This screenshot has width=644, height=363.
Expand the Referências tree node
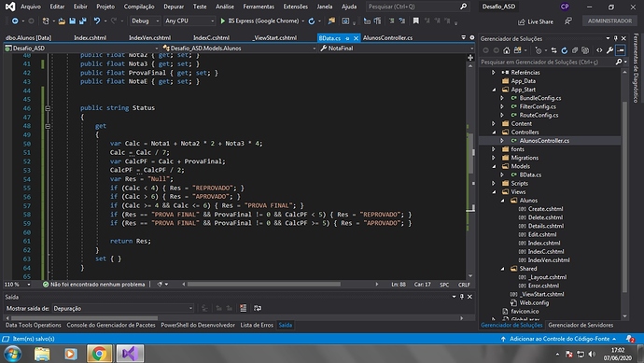click(x=494, y=72)
